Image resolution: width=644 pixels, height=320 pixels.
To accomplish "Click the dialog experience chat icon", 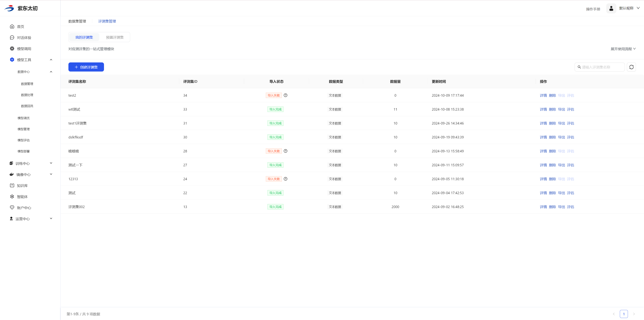I will pos(12,38).
